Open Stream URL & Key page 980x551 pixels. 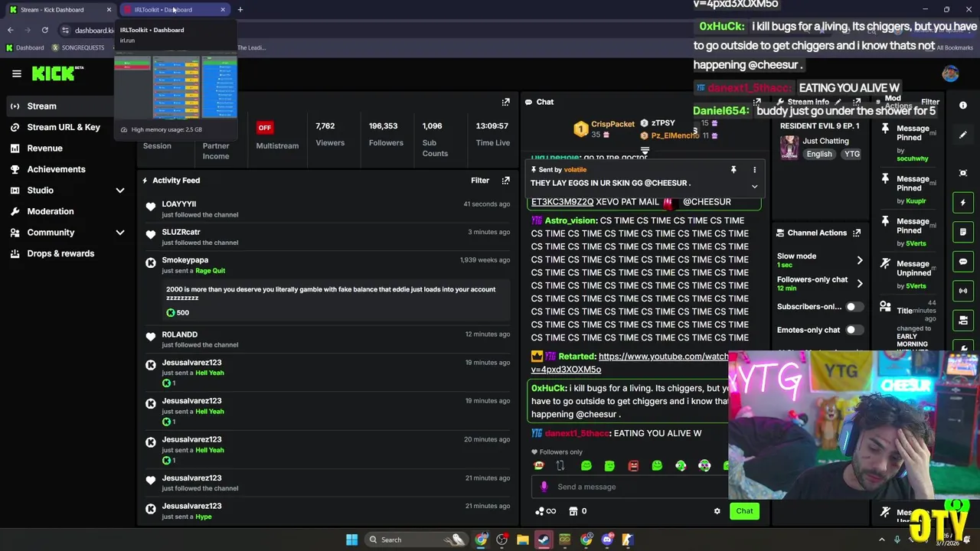click(64, 127)
